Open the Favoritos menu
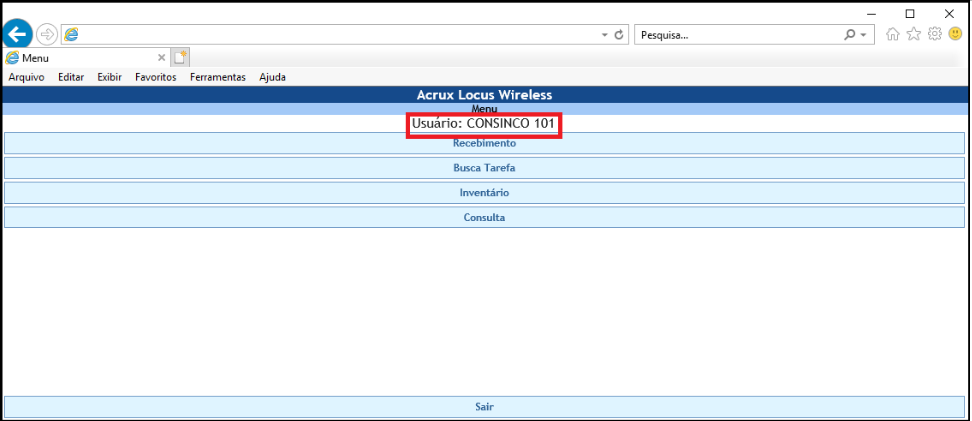 (x=156, y=78)
